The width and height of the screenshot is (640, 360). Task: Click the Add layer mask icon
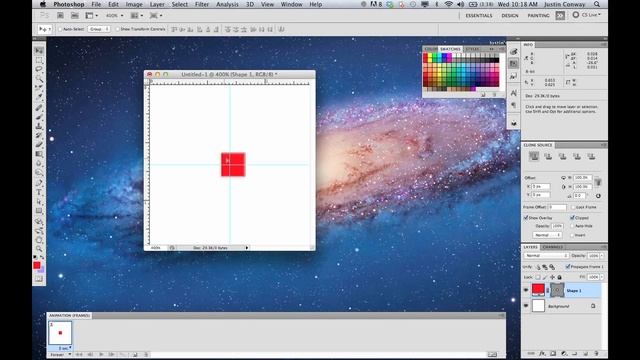pyautogui.click(x=553, y=353)
